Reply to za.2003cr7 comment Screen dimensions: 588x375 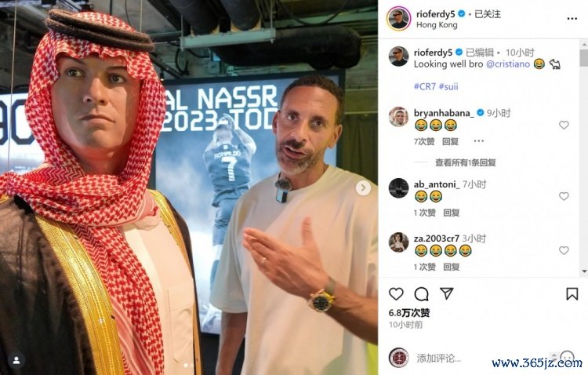[x=452, y=267]
